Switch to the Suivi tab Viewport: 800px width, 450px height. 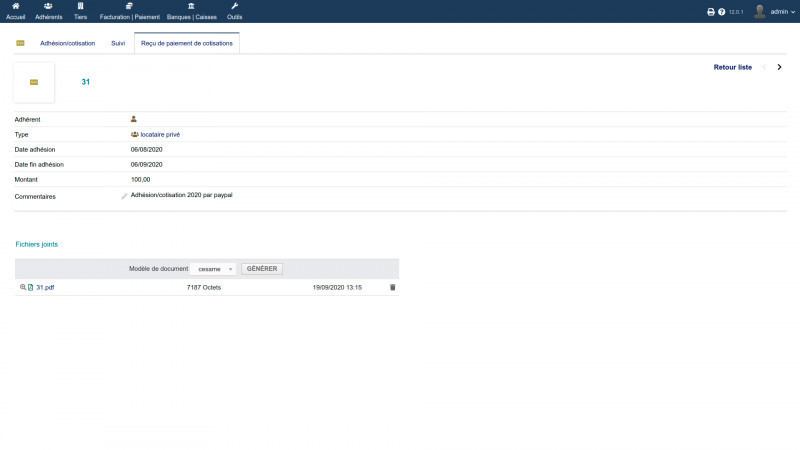[x=118, y=43]
